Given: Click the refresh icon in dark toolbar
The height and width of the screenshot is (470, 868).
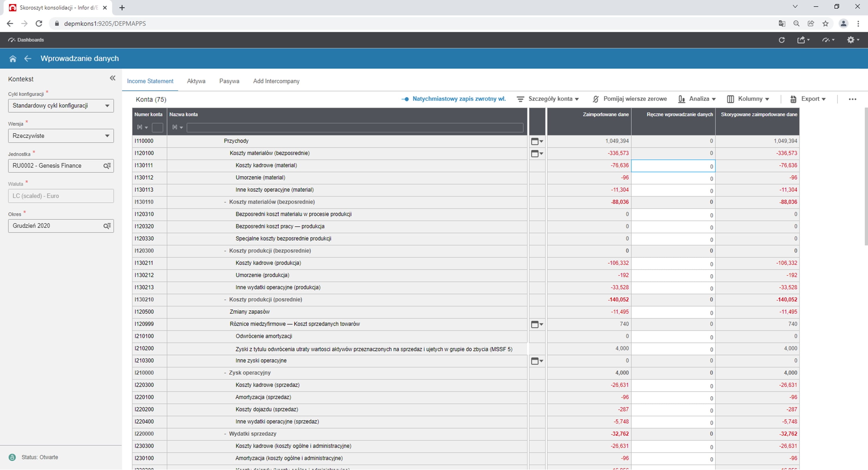Looking at the screenshot, I should (x=782, y=40).
